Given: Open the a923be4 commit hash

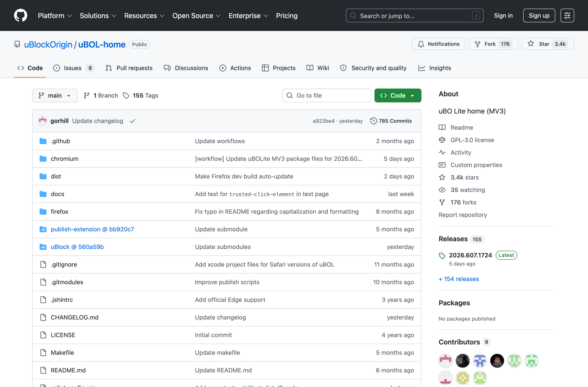Looking at the screenshot, I should point(323,121).
